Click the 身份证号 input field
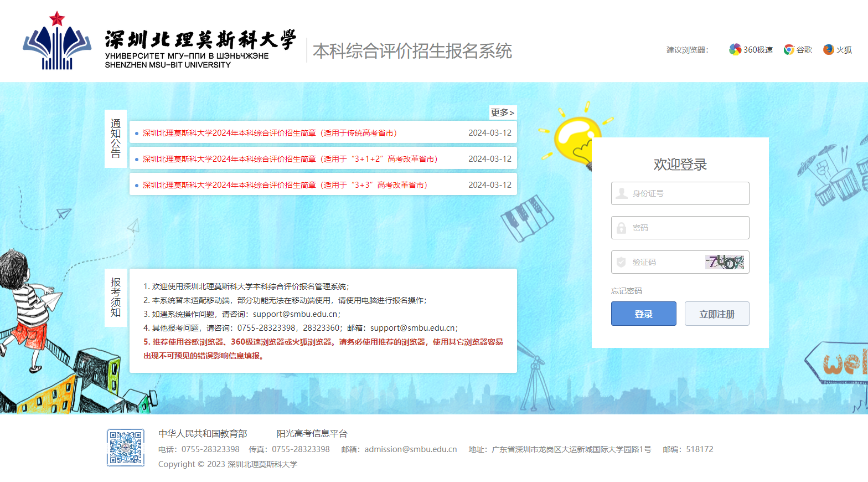The image size is (868, 482). [680, 193]
